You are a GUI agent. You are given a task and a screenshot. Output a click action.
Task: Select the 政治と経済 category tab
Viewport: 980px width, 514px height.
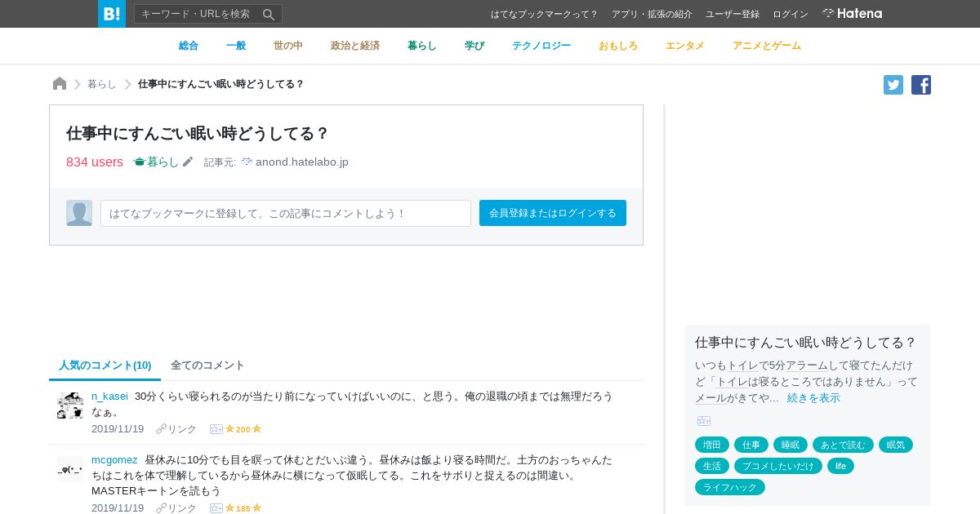355,46
